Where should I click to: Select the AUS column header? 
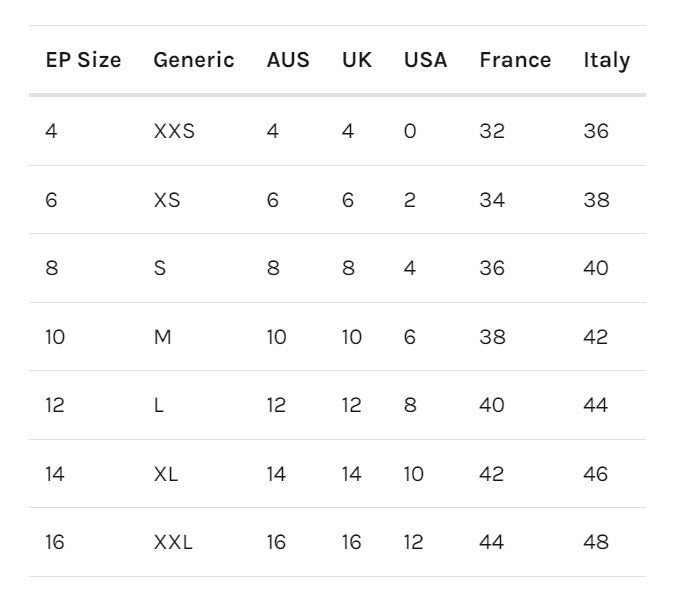(x=288, y=60)
